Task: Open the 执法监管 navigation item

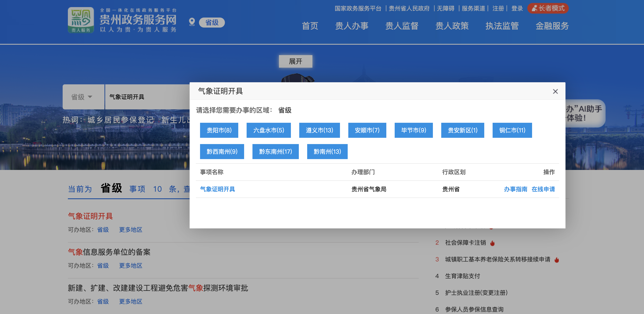Action: 502,26
